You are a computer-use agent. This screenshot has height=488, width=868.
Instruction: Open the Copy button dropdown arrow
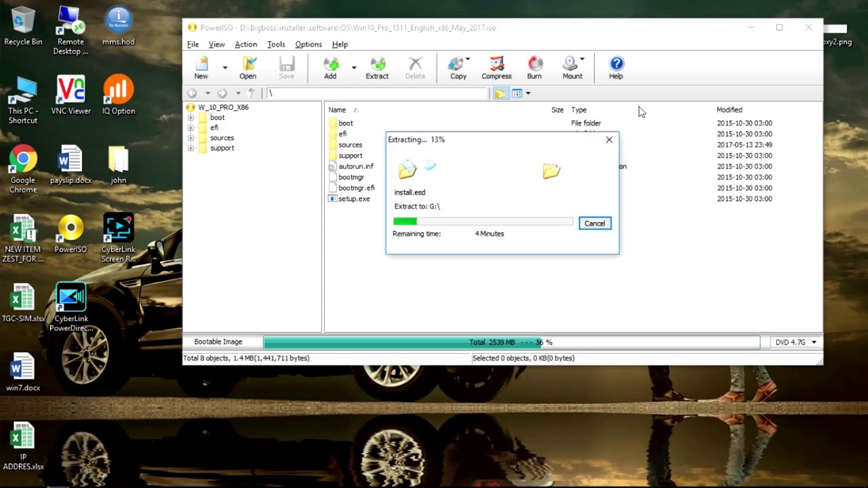468,59
